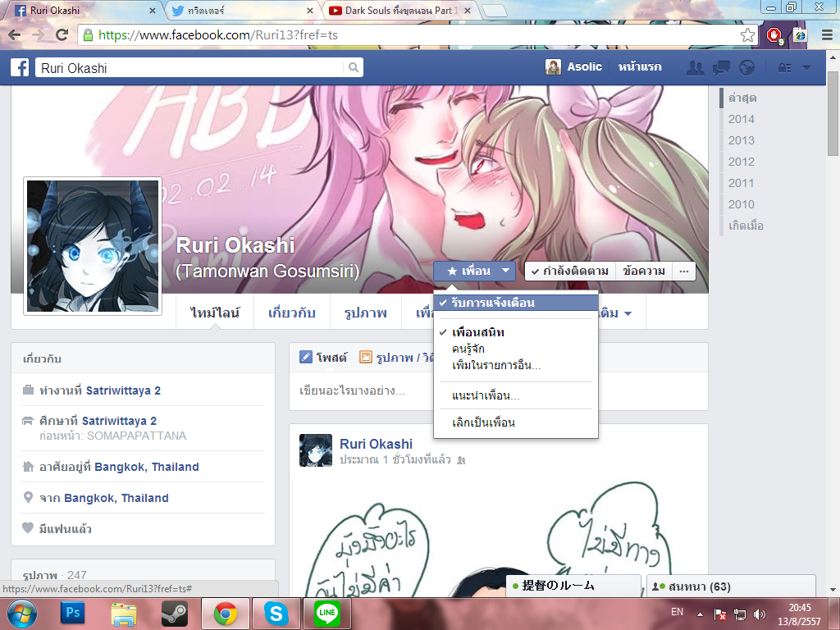This screenshot has height=630, width=840.
Task: Click the เพื่อน friends dropdown button
Action: point(474,271)
